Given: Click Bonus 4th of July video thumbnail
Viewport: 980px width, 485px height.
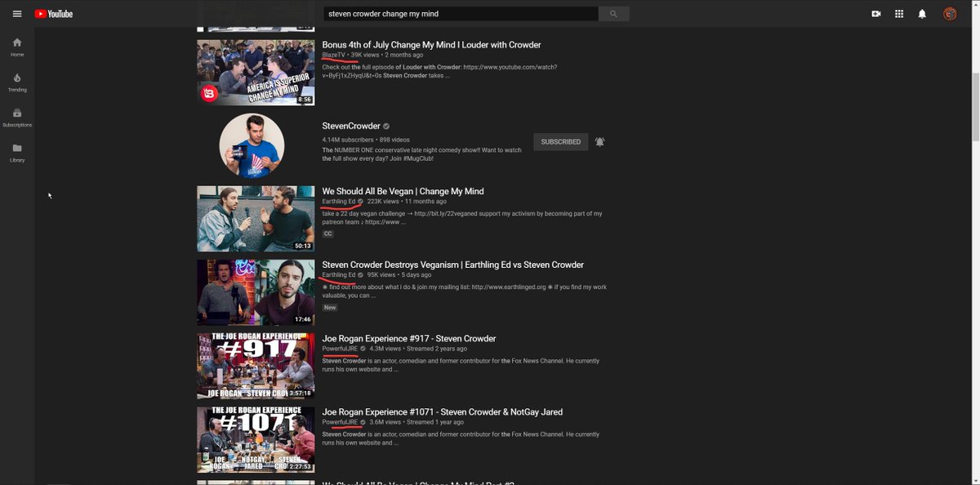Looking at the screenshot, I should pos(256,73).
